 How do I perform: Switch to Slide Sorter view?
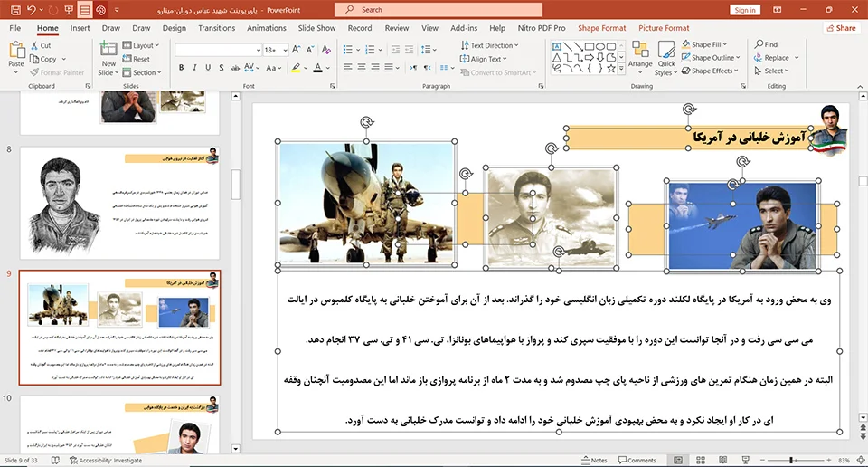700,460
